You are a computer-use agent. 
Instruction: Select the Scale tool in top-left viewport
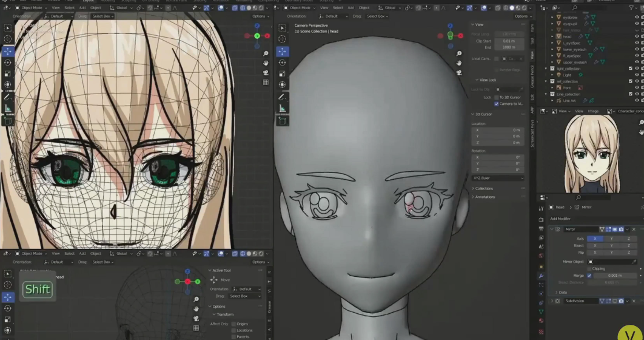8,73
